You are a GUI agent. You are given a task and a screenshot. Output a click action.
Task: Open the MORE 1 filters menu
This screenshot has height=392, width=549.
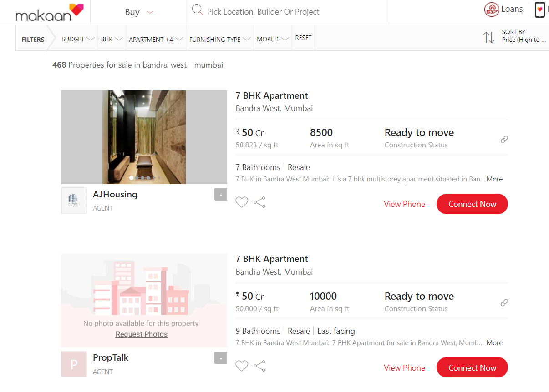273,39
